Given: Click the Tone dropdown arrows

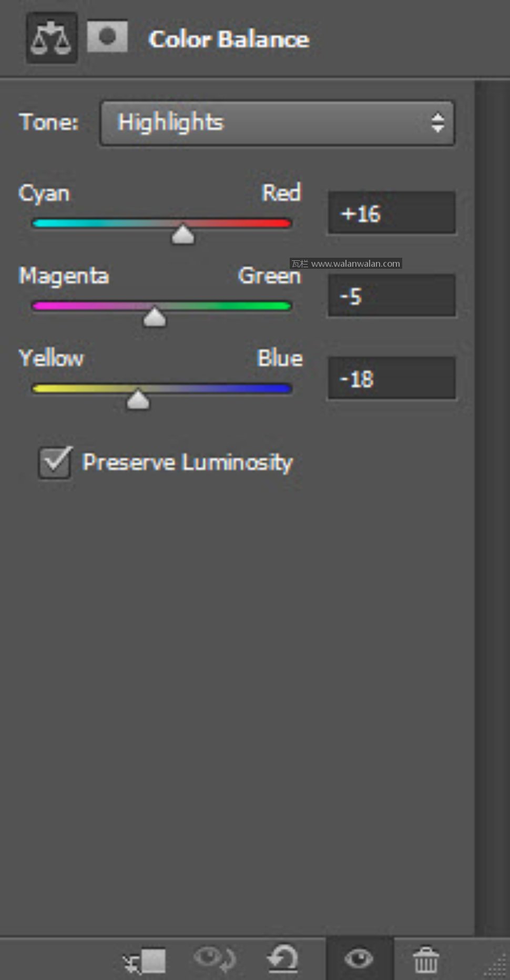Looking at the screenshot, I should [437, 123].
